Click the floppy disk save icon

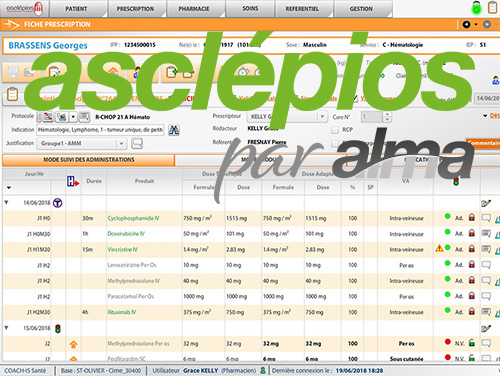pos(13,72)
